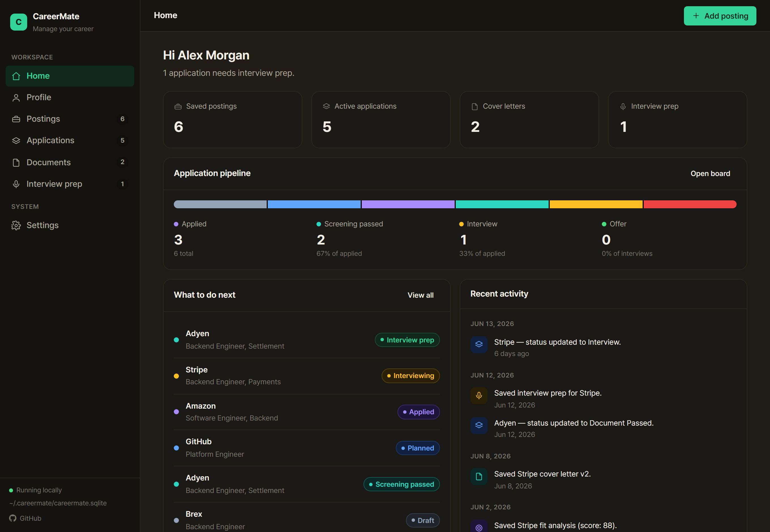Click the file icon on Cover letters card
The width and height of the screenshot is (770, 532).
point(474,107)
